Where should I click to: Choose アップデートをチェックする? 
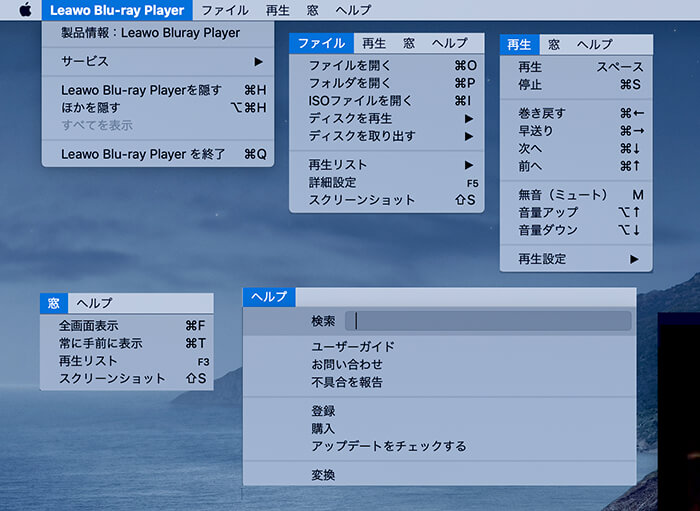(x=439, y=446)
